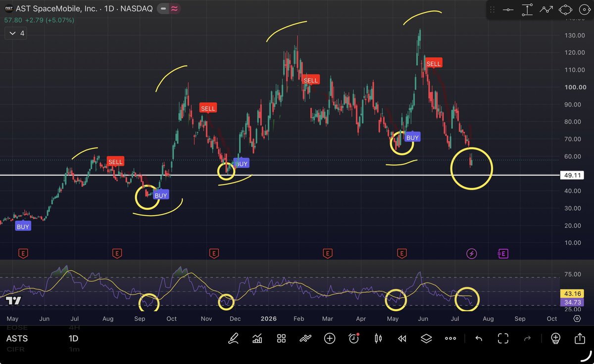Image resolution: width=594 pixels, height=364 pixels.
Task: Expand the 4 indicators legend
Action: coord(16,34)
